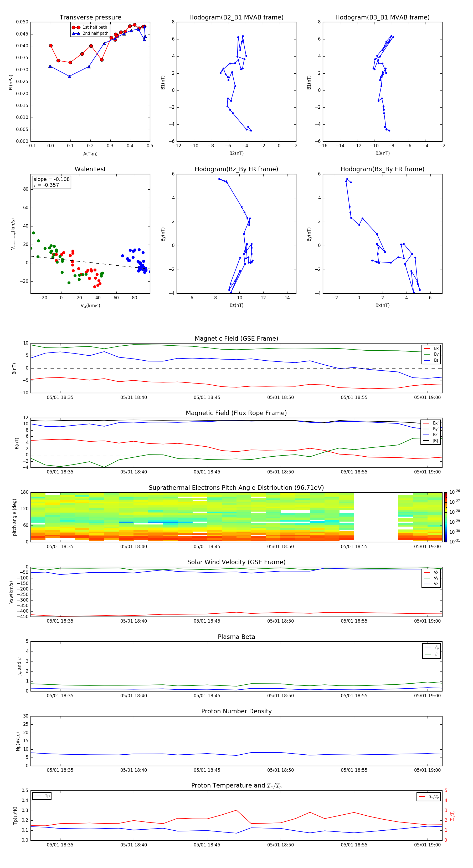The width and height of the screenshot is (473, 868).
Task: Click the blank data gap in pitch angle spectrogram
Action: [376, 517]
